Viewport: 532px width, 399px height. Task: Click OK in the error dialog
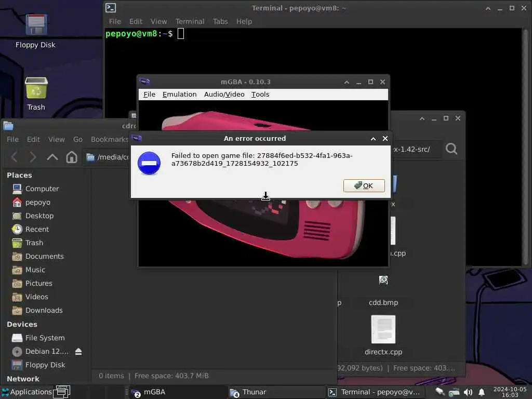coord(364,185)
